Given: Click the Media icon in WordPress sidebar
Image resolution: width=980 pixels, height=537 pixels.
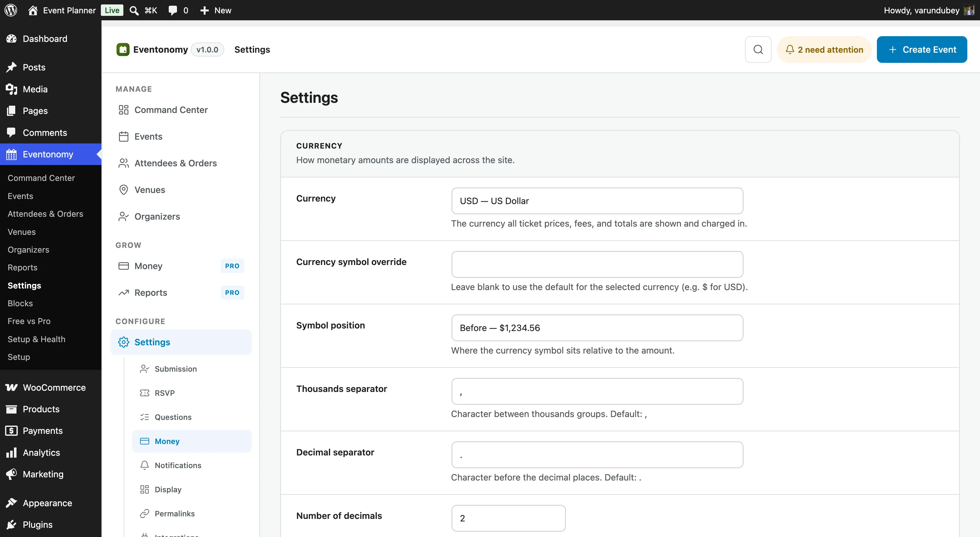Looking at the screenshot, I should pyautogui.click(x=11, y=89).
